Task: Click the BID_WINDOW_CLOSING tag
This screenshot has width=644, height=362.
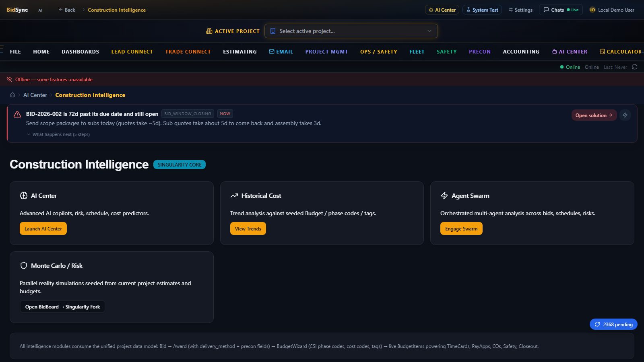Action: (188, 114)
